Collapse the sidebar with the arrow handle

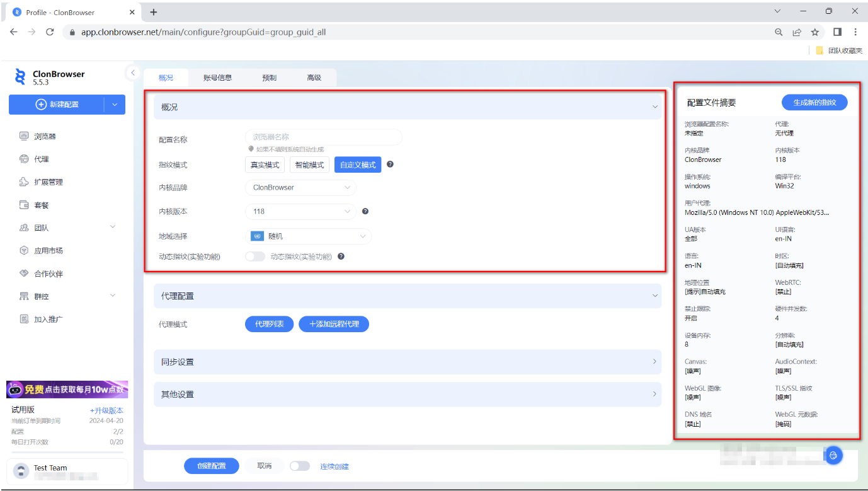pos(132,72)
